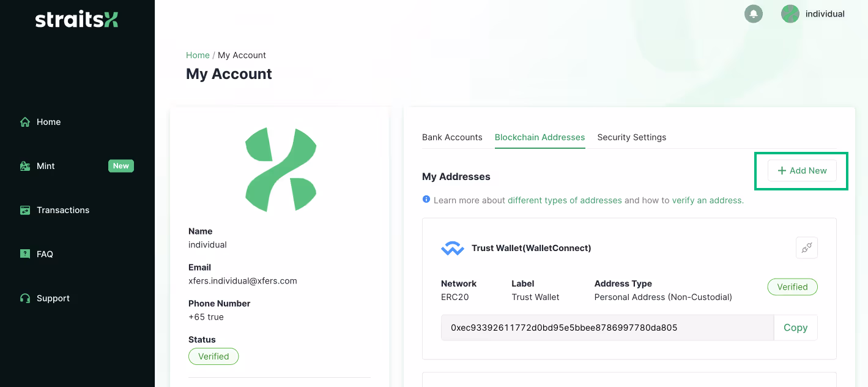Click the Trust Wallet(WalletConnect) title
This screenshot has height=387, width=868.
pos(532,248)
